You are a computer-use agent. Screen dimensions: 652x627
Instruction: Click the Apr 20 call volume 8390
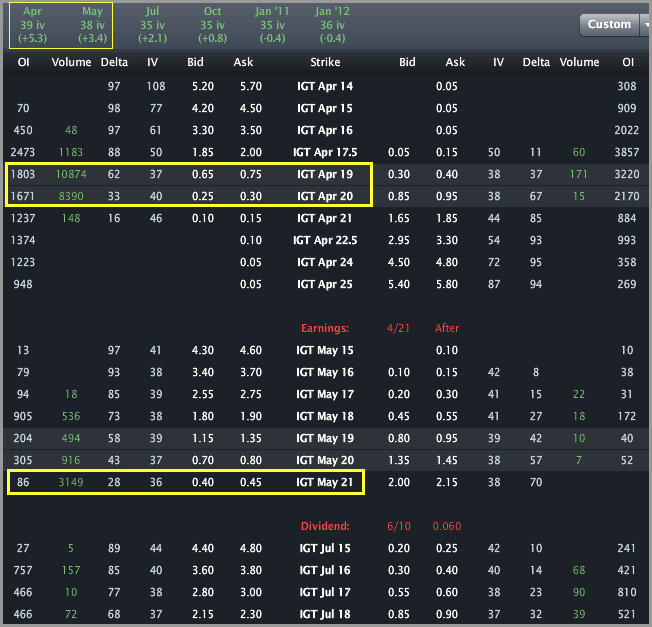coord(71,196)
